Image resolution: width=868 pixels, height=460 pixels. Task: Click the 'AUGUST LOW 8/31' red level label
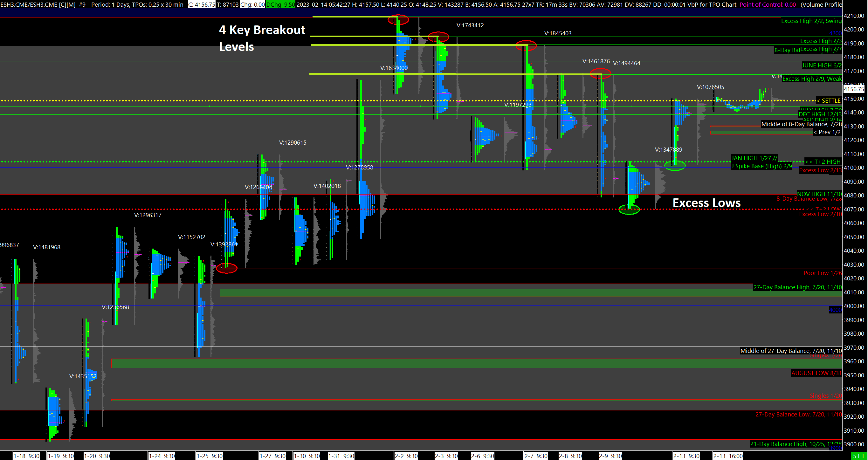pos(816,373)
